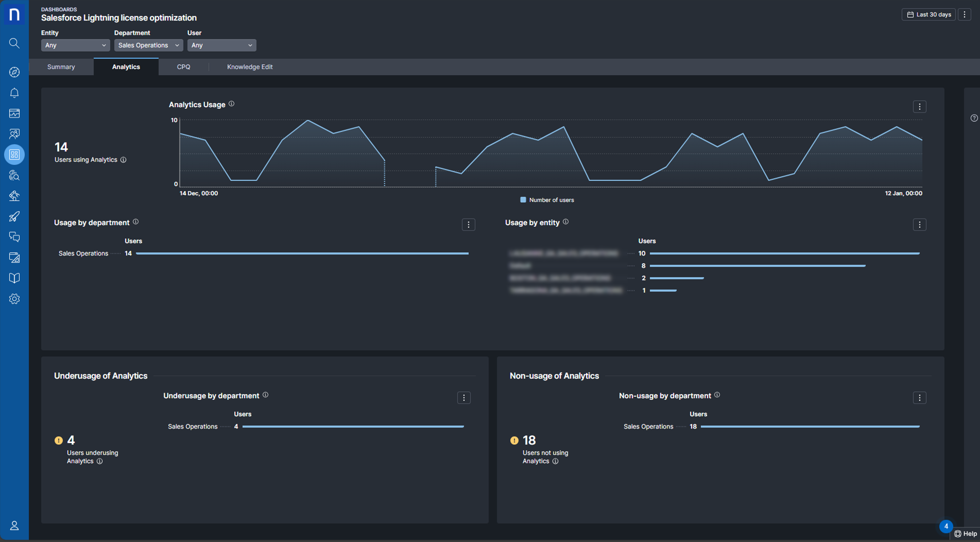The width and height of the screenshot is (980, 542).
Task: Open the sidebar icon just below the chat bubbles icon
Action: tap(14, 258)
